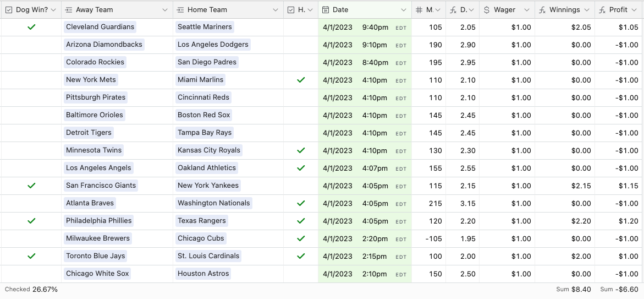644x299 pixels.
Task: Open the Wager column dropdown chevron
Action: coord(527,10)
